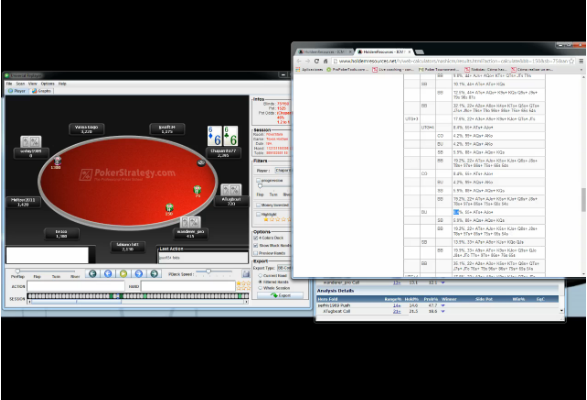Select the Whole Session export option
The image size is (587, 400).
260,288
